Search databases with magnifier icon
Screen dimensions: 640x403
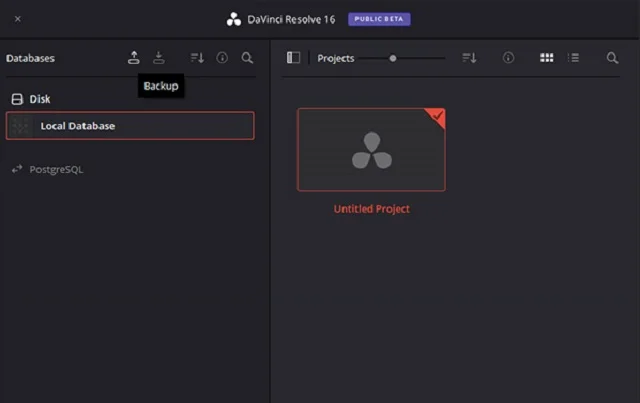247,58
